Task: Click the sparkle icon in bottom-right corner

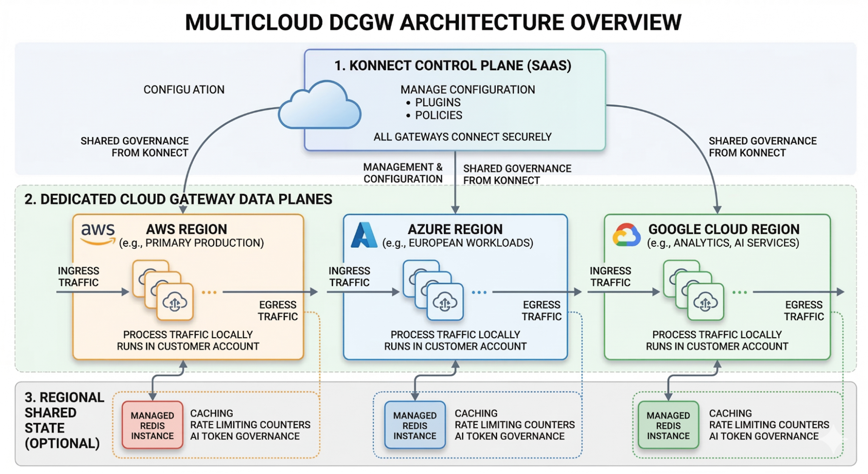Action: [834, 440]
